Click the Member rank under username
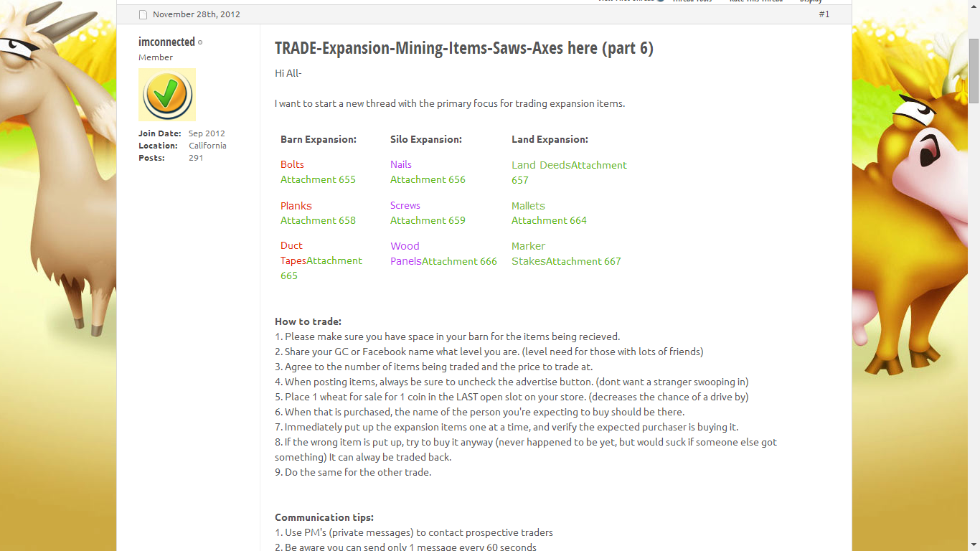 click(x=156, y=57)
